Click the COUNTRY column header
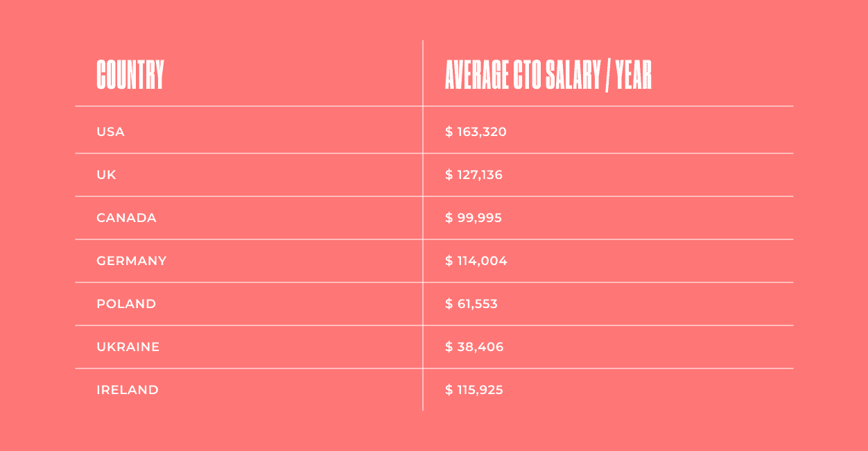 click(x=130, y=75)
